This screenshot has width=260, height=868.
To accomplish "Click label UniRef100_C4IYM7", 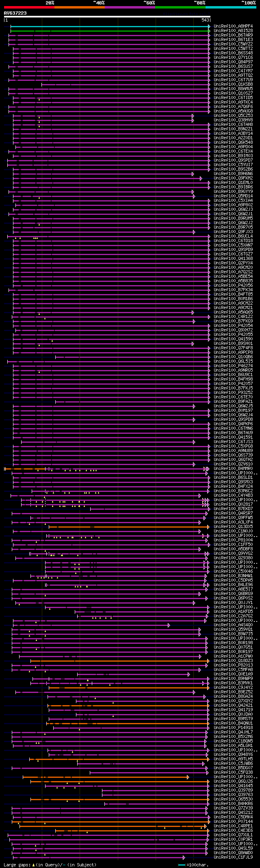I will [x=233, y=71].
